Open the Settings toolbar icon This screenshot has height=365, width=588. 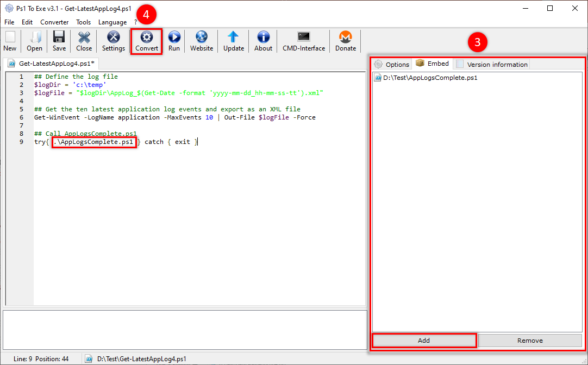click(113, 37)
